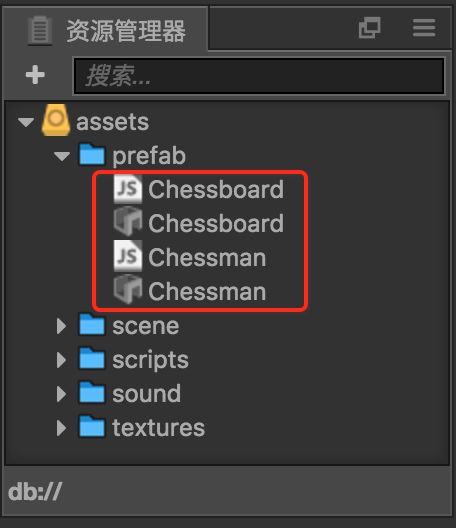Expand the sound folder arrow
This screenshot has height=528, width=456.
pyautogui.click(x=61, y=394)
